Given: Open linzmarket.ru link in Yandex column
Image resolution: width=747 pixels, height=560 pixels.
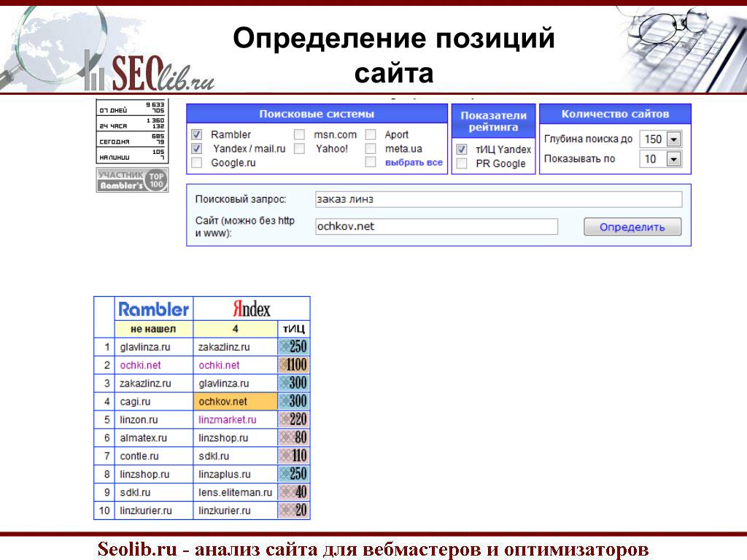Looking at the screenshot, I should coord(228,419).
